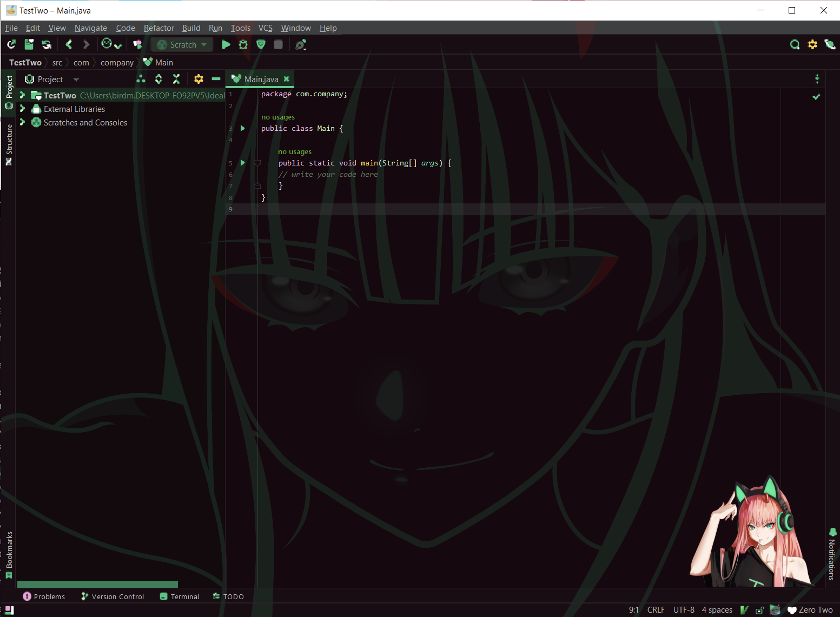Expand the External Libraries node

coord(22,109)
